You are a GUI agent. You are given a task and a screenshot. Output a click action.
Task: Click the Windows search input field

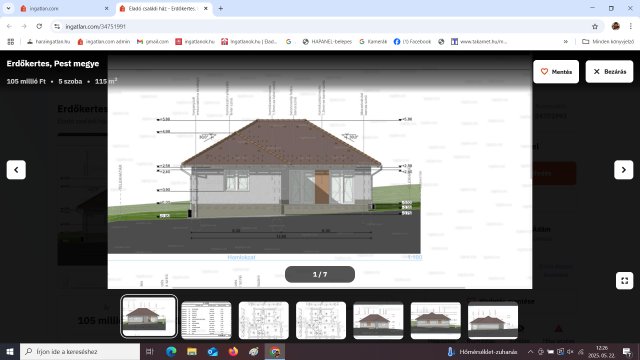coord(80,351)
